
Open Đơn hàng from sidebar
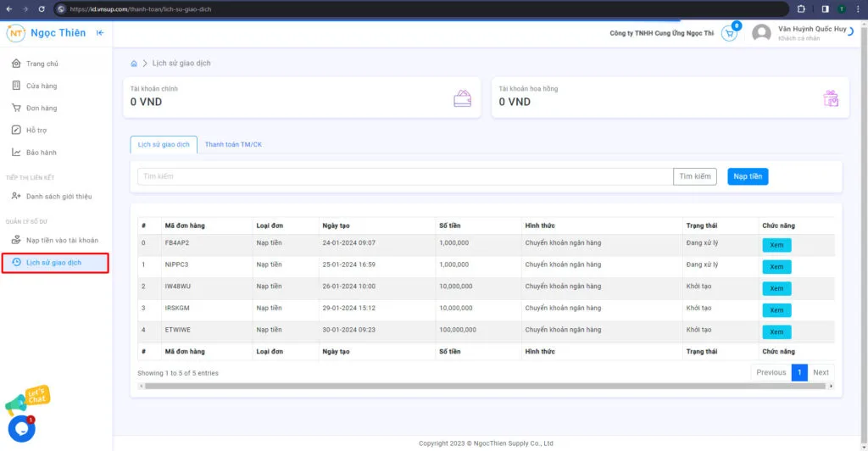pyautogui.click(x=42, y=109)
